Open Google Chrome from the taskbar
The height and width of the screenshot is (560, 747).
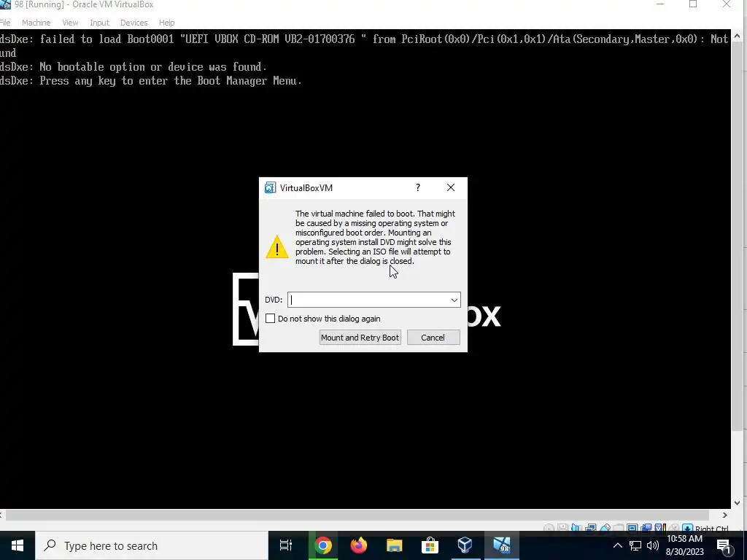322,545
